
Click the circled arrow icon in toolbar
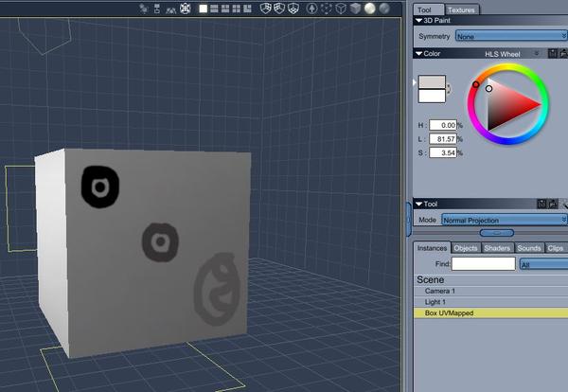(x=311, y=9)
